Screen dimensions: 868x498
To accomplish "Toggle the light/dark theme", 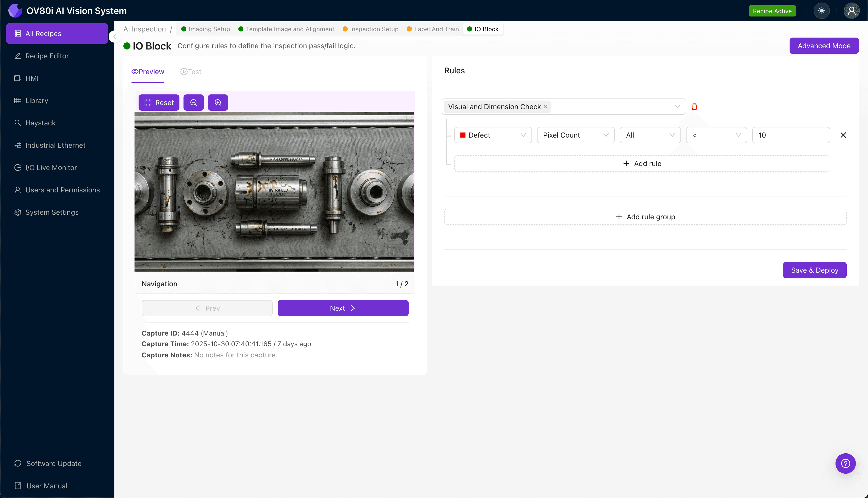I will point(822,11).
